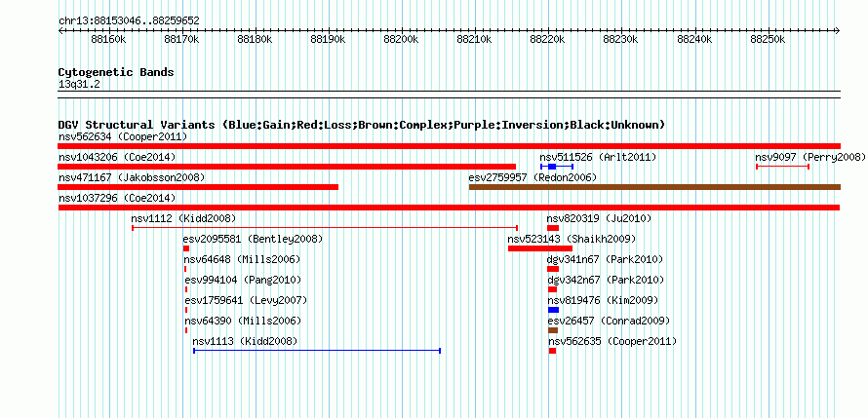This screenshot has height=418, width=868.
Task: Click the 88200k ruler position
Action: (401, 39)
